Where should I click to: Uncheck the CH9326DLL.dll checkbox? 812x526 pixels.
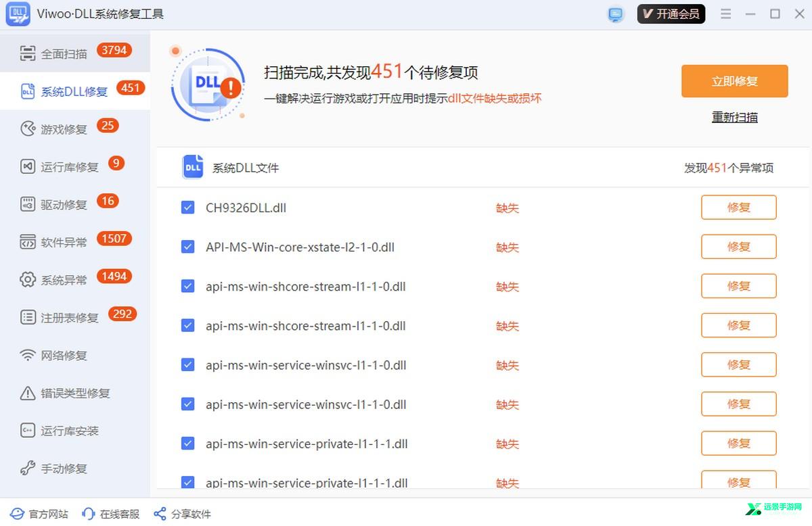coord(188,208)
